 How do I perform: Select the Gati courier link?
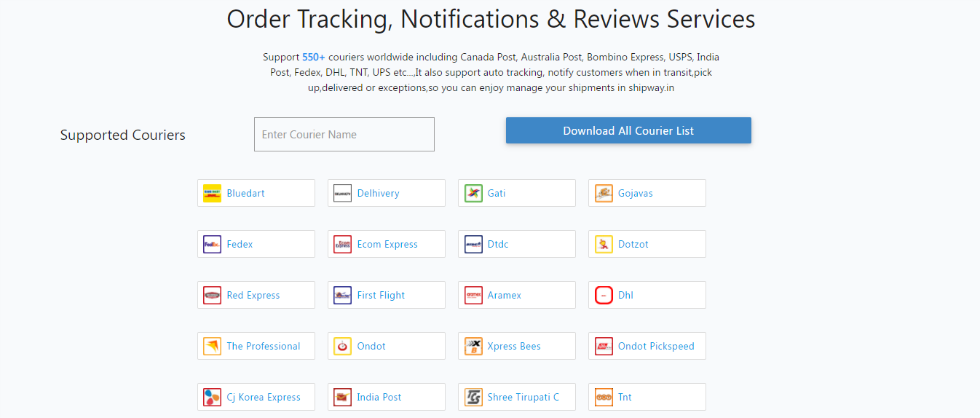click(x=497, y=193)
